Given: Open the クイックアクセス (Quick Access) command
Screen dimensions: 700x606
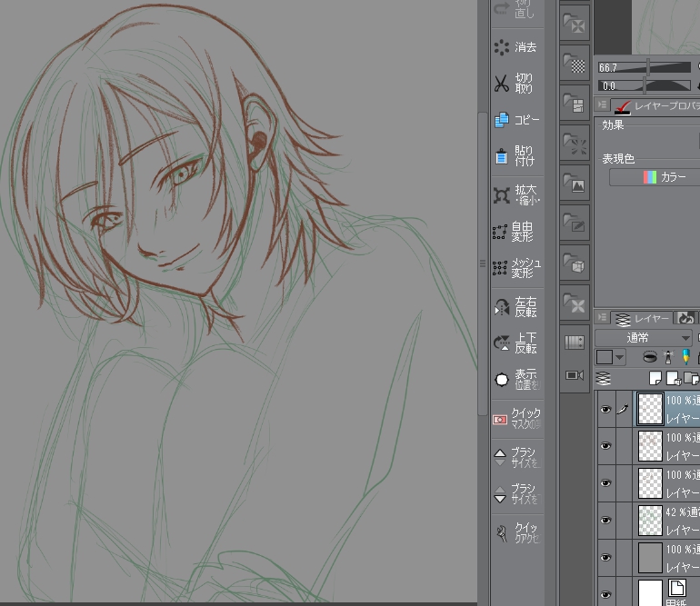Looking at the screenshot, I should click(x=517, y=532).
